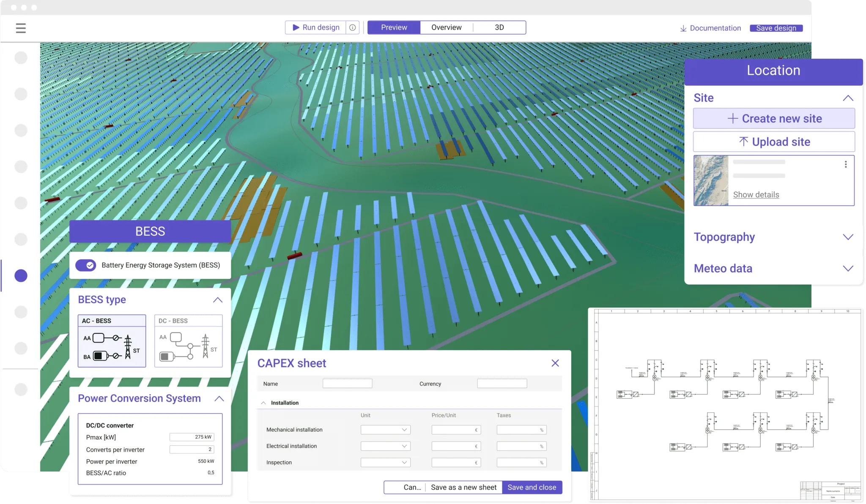Toggle the Battery Energy Storage System switch
This screenshot has width=866, height=504.
86,265
